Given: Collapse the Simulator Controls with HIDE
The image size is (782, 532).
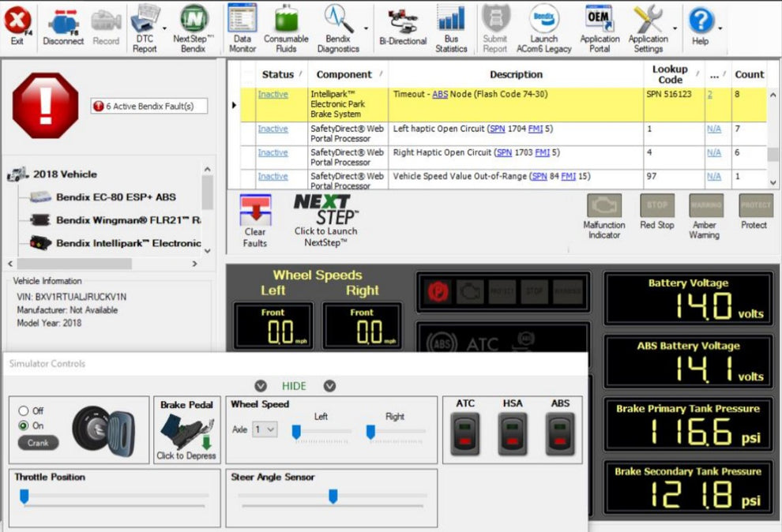Looking at the screenshot, I should pyautogui.click(x=294, y=386).
